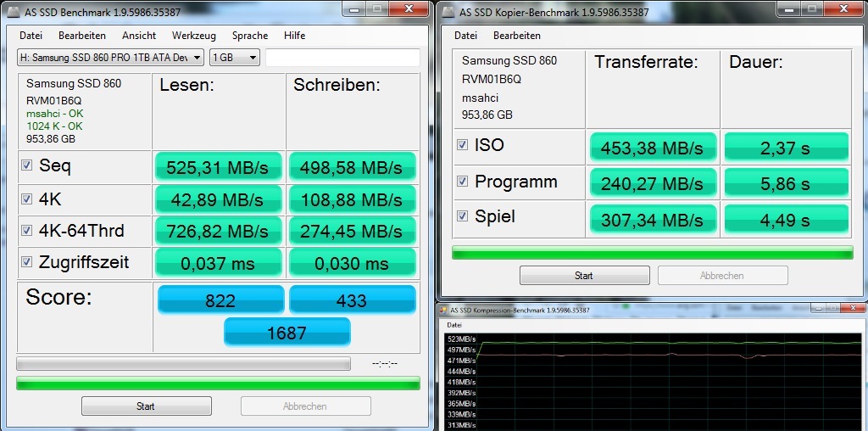Toggle the Zugriffszeit checkbox
This screenshot has width=868, height=431.
click(x=26, y=261)
